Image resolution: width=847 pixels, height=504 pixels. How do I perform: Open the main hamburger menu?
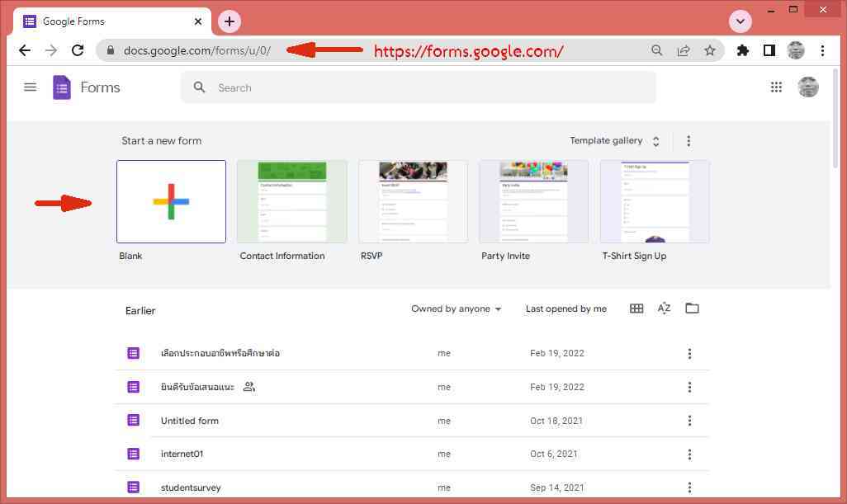(x=31, y=87)
